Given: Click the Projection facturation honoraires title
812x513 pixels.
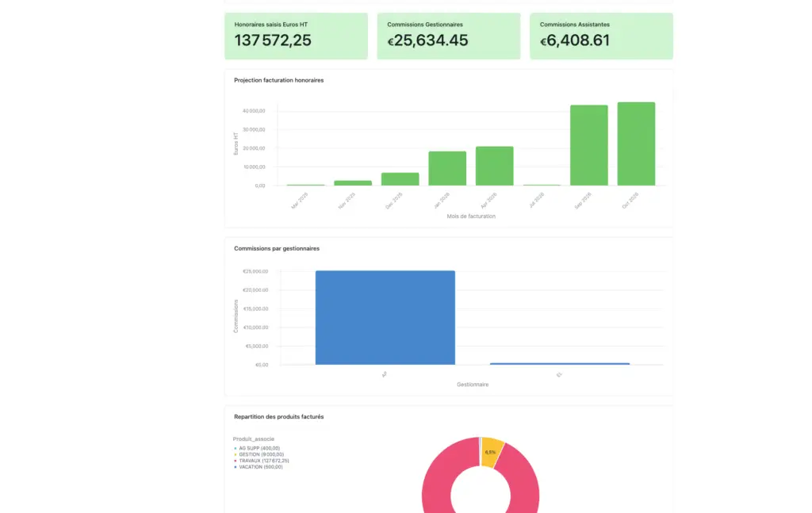Looking at the screenshot, I should (x=278, y=80).
